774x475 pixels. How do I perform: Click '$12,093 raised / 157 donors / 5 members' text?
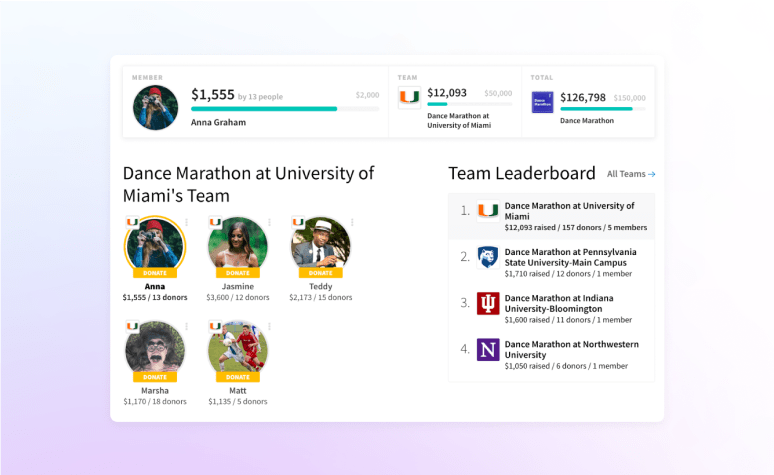click(x=576, y=228)
